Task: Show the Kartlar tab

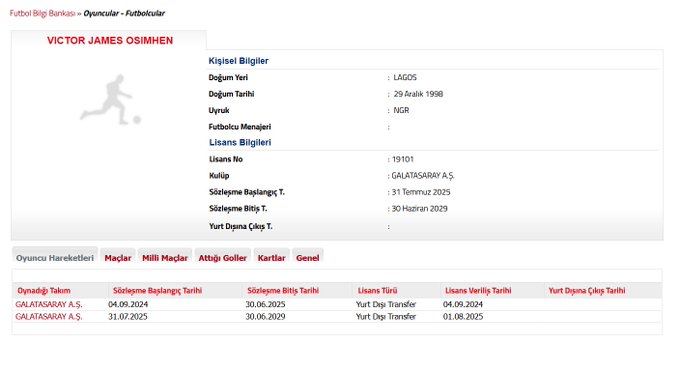Action: point(271,258)
